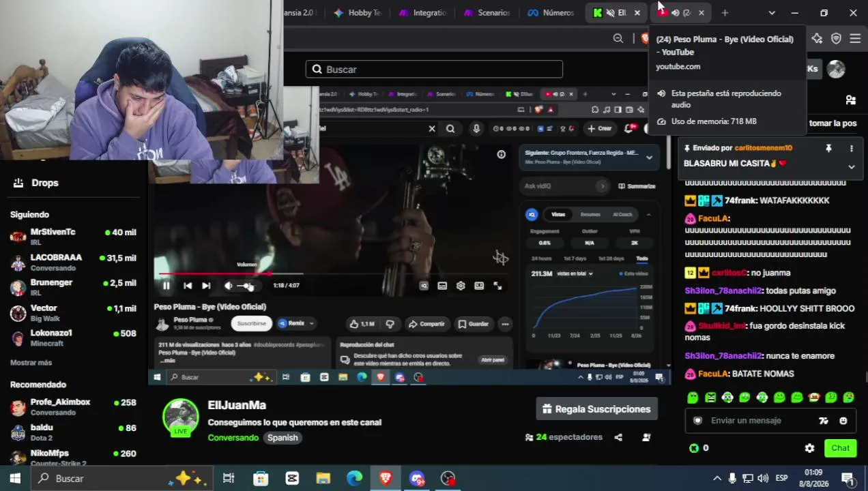
Task: Click the Spanish language tag
Action: [283, 438]
